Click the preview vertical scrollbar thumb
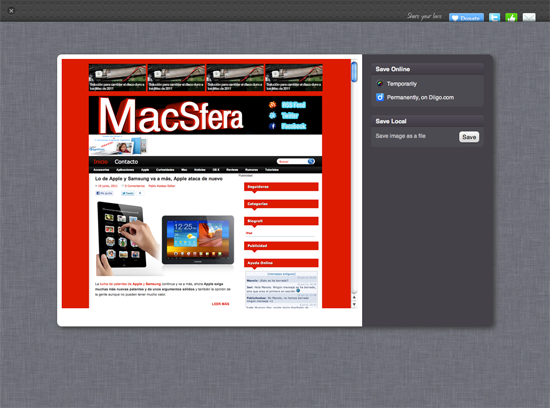The image size is (550, 408). 354,72
